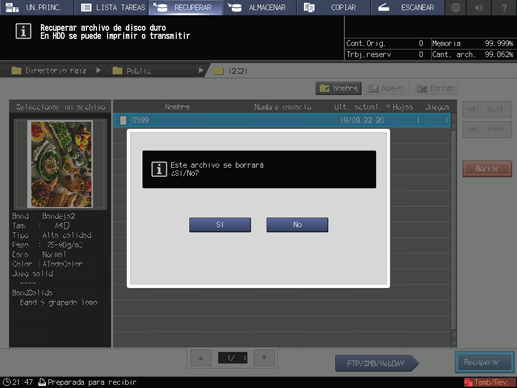This screenshot has width=517, height=388.
Task: Click the Nuevo folder button
Action: pyautogui.click(x=387, y=88)
